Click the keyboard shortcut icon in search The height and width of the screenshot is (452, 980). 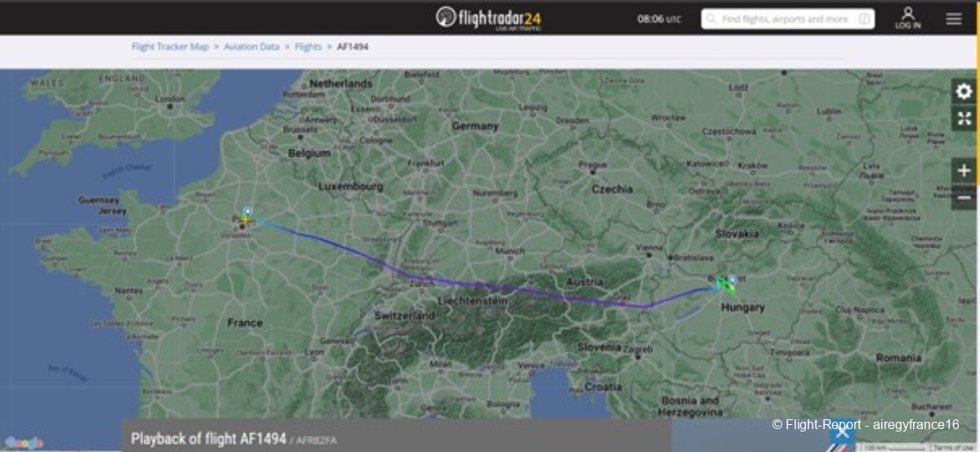pos(864,19)
